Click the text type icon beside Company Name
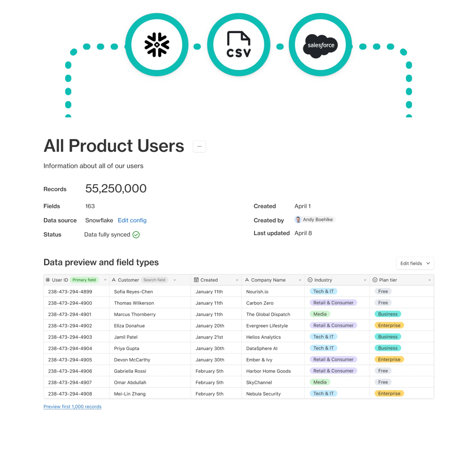 (x=247, y=280)
